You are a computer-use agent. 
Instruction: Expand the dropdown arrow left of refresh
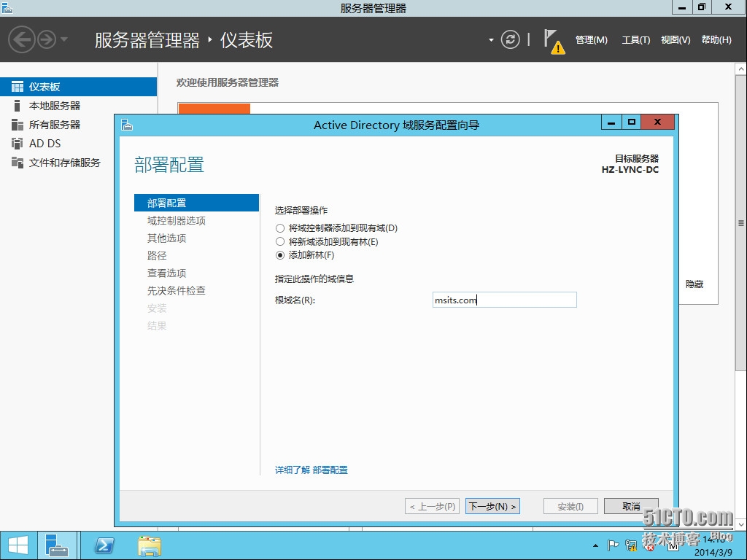pyautogui.click(x=491, y=40)
